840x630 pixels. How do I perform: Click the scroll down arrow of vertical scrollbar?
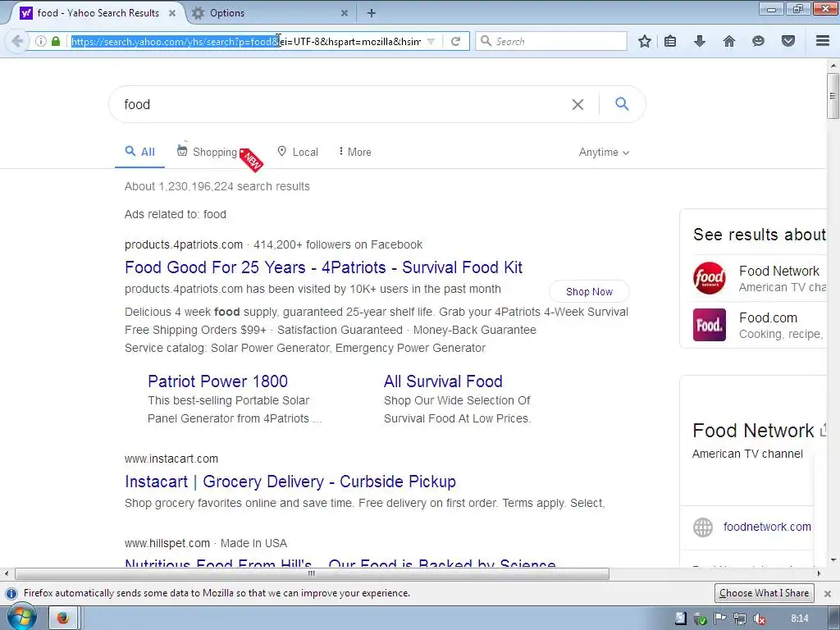point(833,560)
